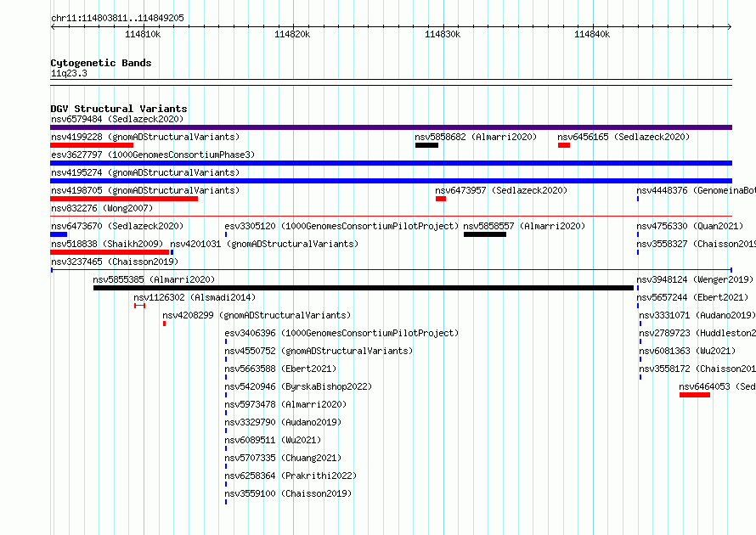Open nsv3948124 (Wenger2019) label
This screenshot has width=756, height=535.
point(695,279)
